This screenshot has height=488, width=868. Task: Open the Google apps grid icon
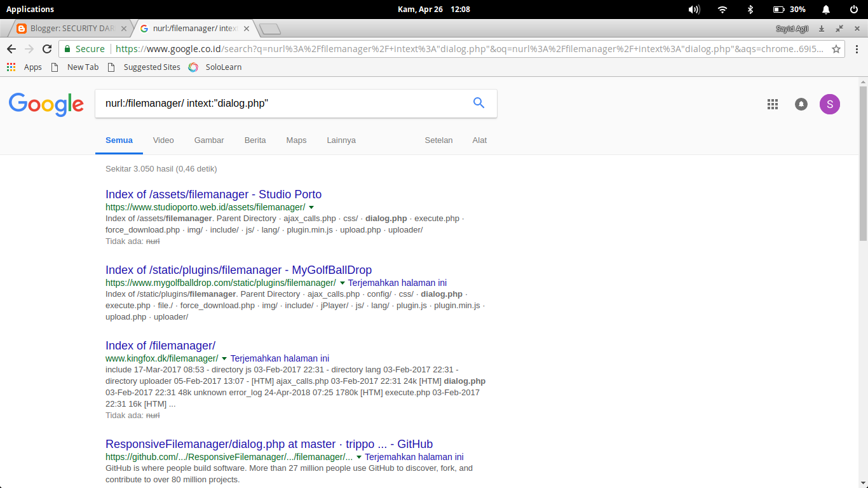tap(773, 104)
